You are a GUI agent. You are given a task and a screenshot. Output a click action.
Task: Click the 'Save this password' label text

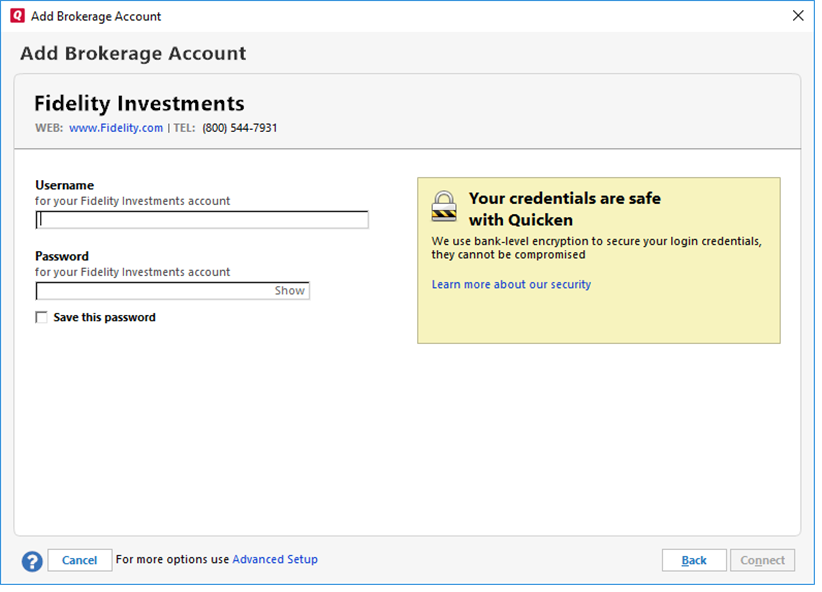pyautogui.click(x=104, y=318)
